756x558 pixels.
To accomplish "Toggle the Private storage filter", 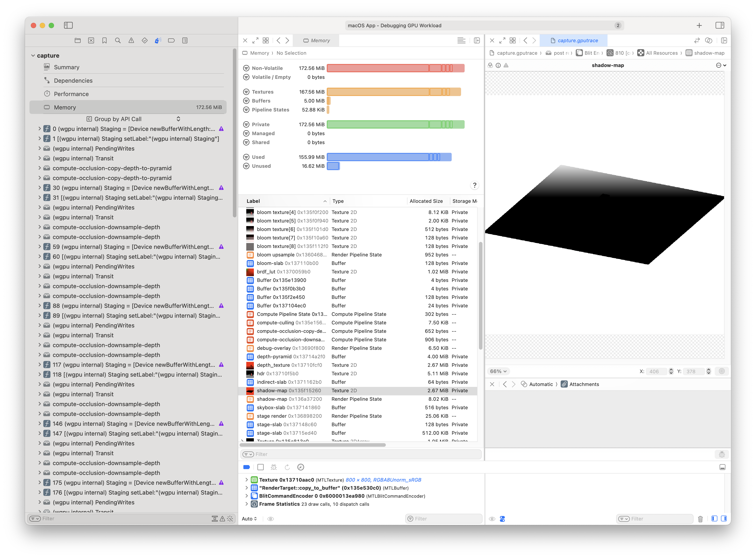I will click(246, 125).
